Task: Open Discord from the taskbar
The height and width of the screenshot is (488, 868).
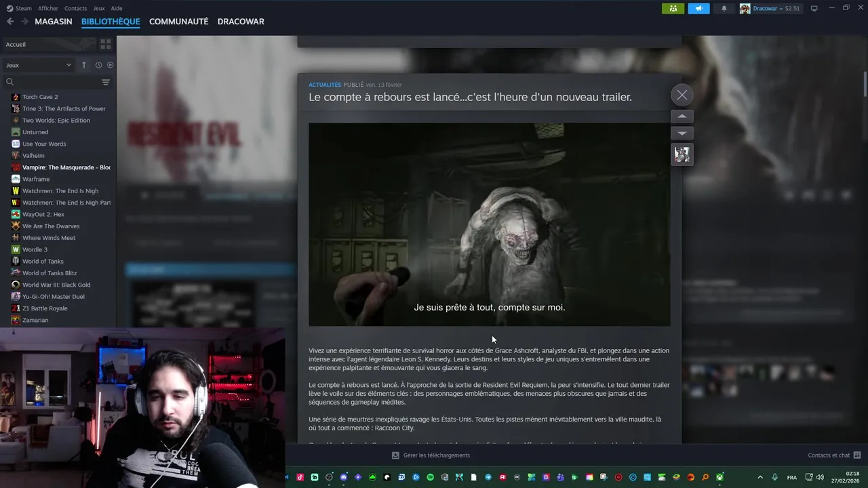Action: pos(344,477)
